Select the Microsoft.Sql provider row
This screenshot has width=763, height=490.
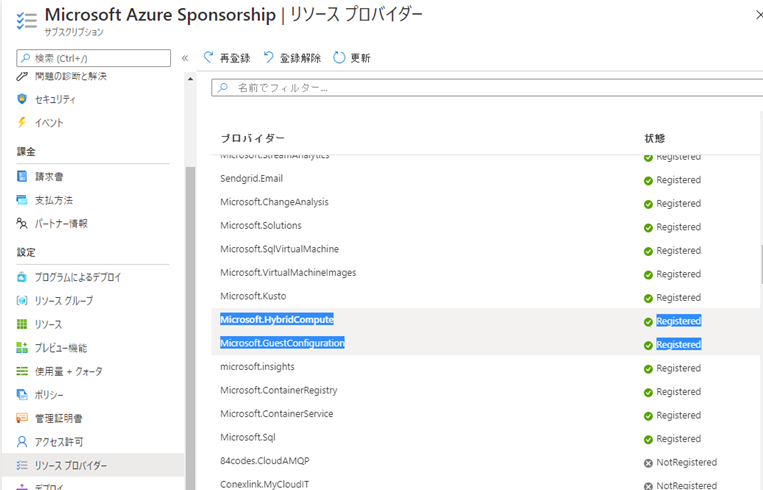(x=486, y=437)
